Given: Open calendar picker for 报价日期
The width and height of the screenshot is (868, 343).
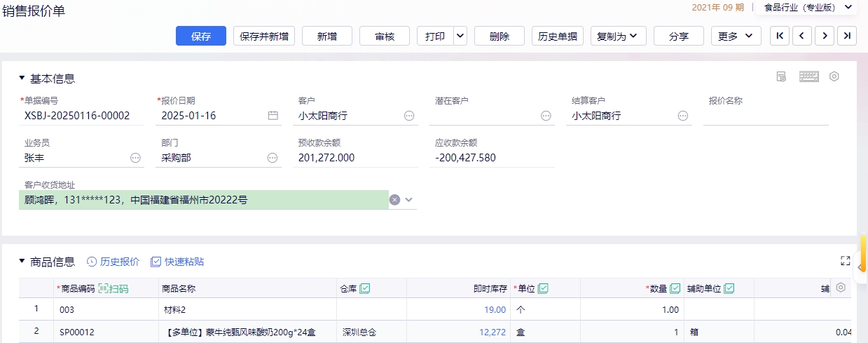Looking at the screenshot, I should tap(273, 116).
